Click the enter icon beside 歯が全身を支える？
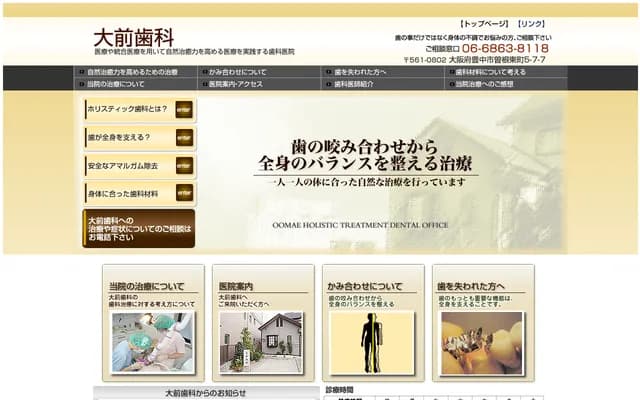The height and width of the screenshot is (400, 640). click(x=184, y=136)
